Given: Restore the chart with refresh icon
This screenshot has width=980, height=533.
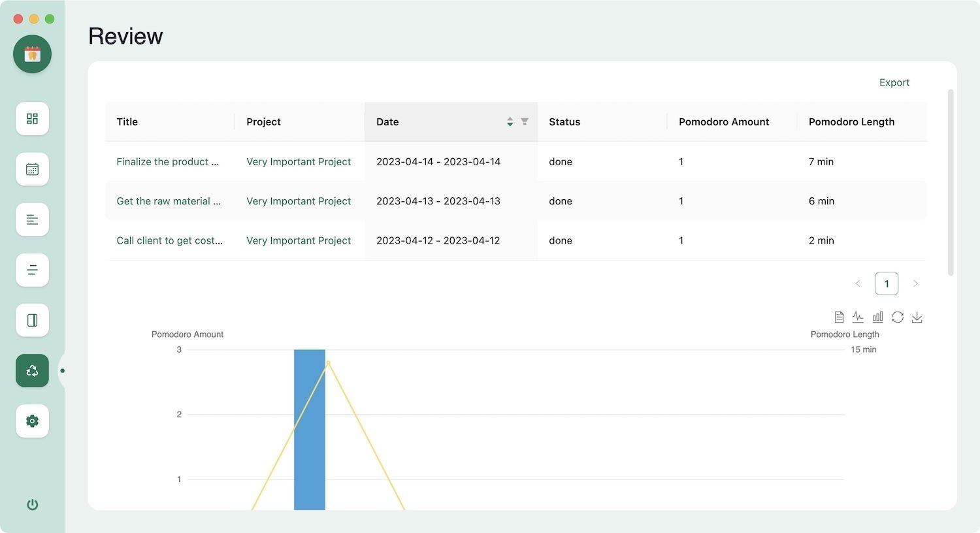Looking at the screenshot, I should [897, 317].
